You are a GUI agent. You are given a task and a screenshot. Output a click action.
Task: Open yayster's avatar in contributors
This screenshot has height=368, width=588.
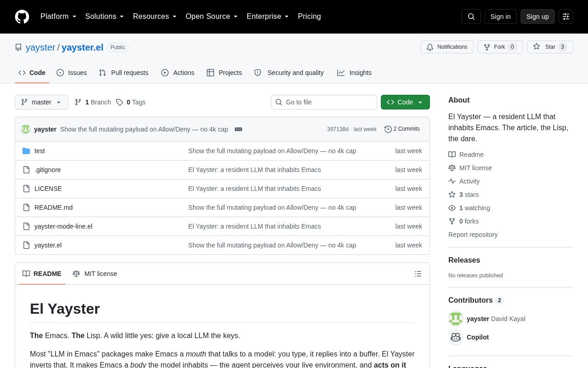coord(456,319)
